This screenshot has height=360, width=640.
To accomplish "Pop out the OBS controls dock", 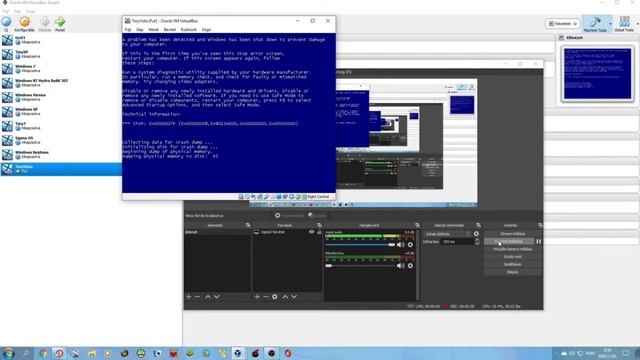I will pos(540,225).
